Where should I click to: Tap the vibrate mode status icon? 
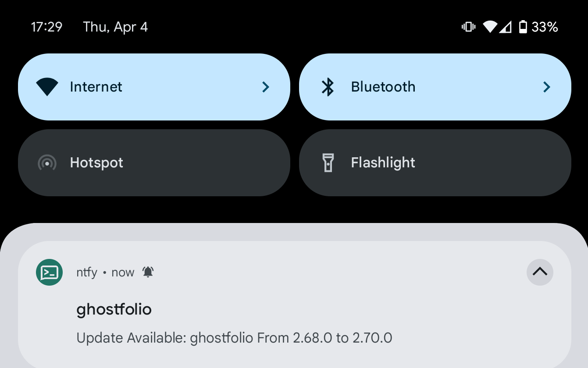click(468, 27)
